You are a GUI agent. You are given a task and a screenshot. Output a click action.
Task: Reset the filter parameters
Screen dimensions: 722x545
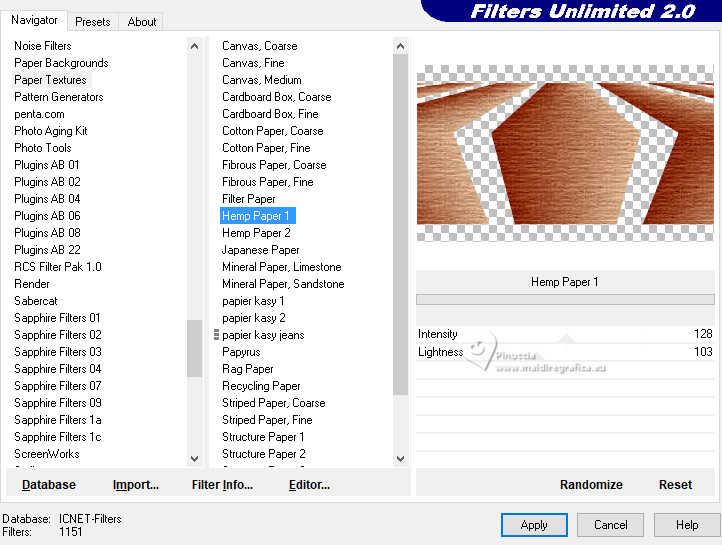tap(675, 485)
